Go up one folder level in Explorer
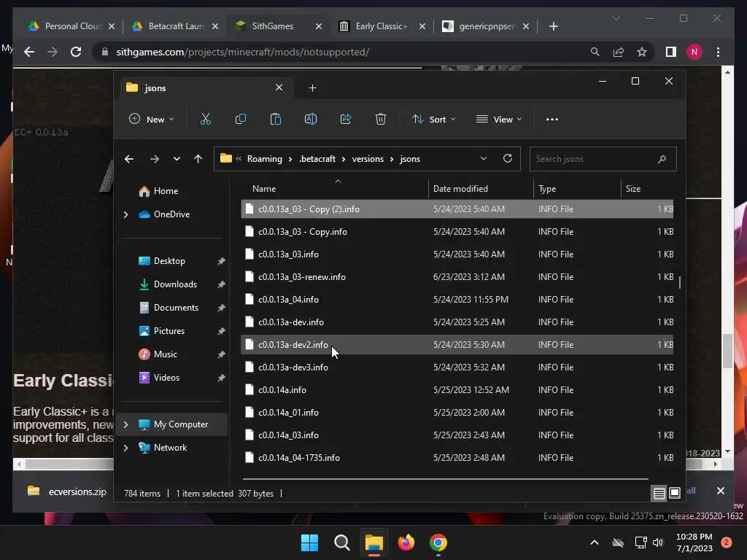The image size is (747, 560). [198, 159]
